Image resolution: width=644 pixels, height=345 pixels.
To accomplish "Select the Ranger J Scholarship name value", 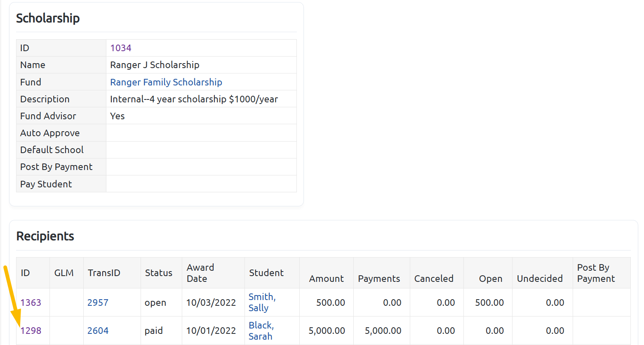I will click(x=155, y=65).
